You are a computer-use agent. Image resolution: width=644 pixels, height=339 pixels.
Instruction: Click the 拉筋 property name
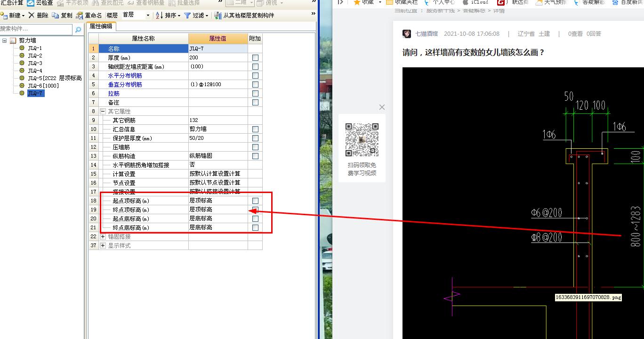coord(113,93)
